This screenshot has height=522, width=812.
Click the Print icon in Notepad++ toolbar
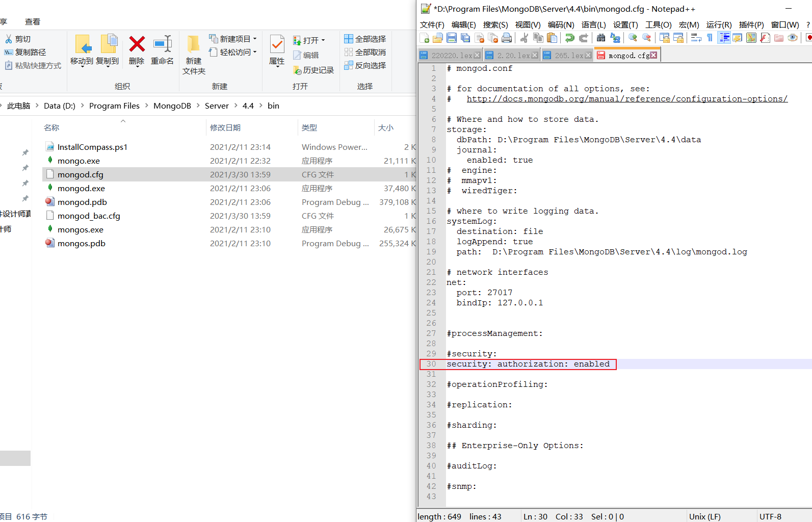coord(507,38)
